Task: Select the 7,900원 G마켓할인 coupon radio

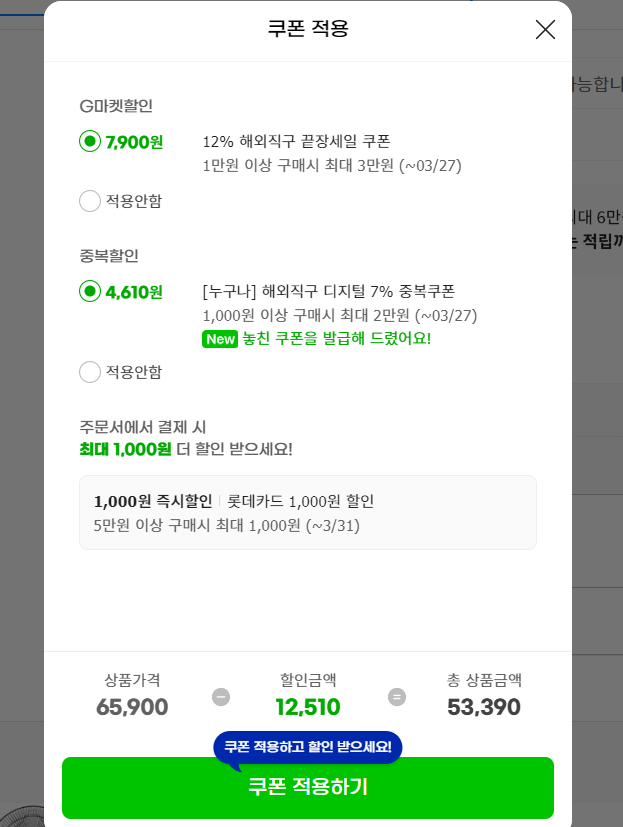Action: [90, 142]
